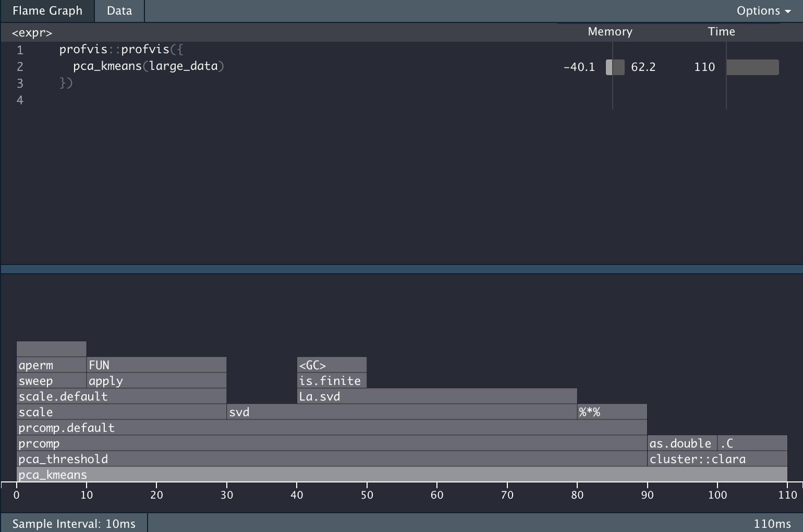This screenshot has height=532, width=803.
Task: Click the time bar for line 2
Action: (752, 67)
